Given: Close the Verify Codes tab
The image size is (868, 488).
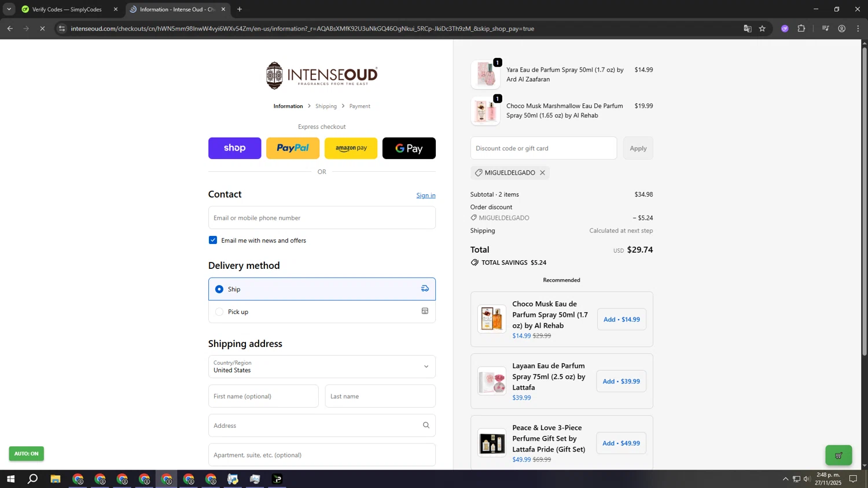Looking at the screenshot, I should click(x=115, y=9).
